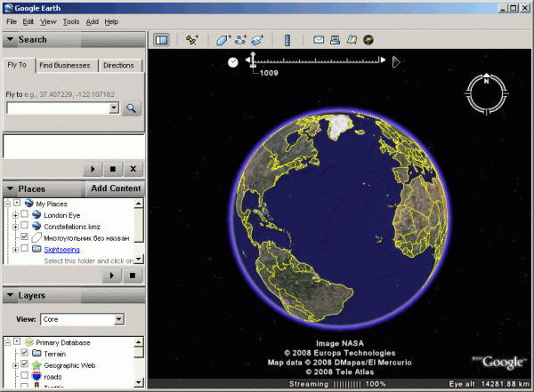
Task: Switch to Directions tab
Action: [119, 66]
